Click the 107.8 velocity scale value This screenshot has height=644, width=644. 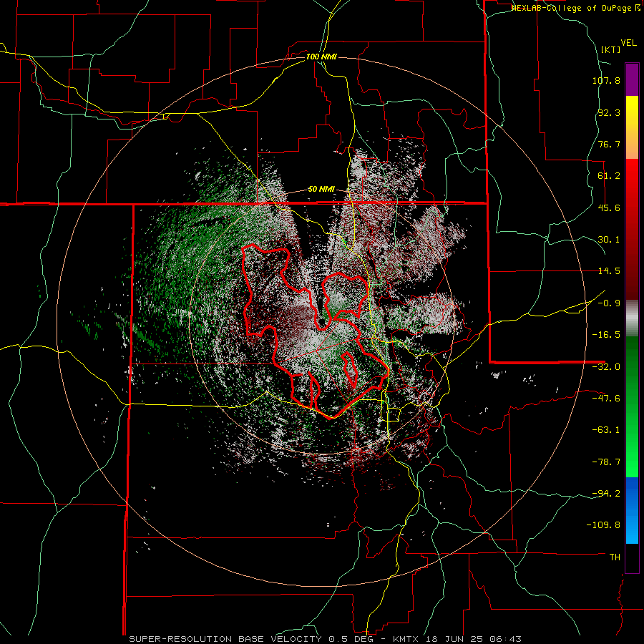[606, 80]
